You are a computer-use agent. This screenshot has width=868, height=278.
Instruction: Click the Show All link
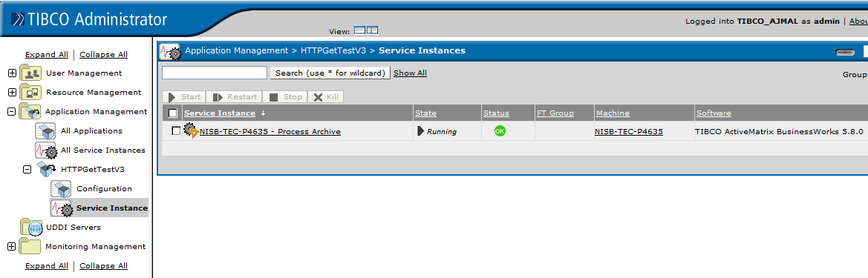click(410, 73)
